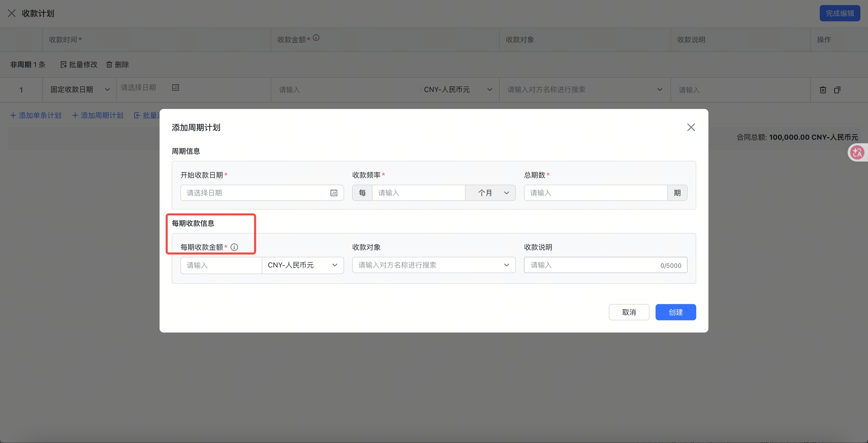This screenshot has width=868, height=443.
Task: Focus 总期数 input field
Action: point(595,193)
